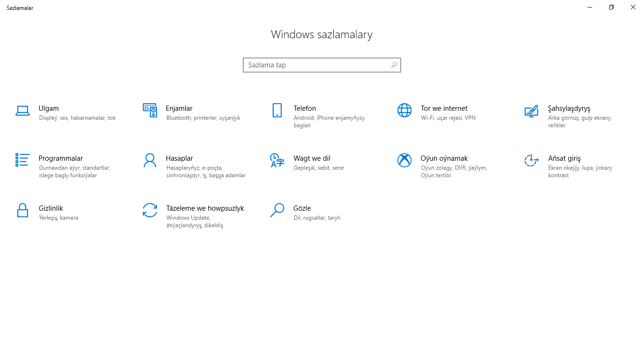Open the Oýun oýnamak Xbox icon
Image resolution: width=644 pixels, height=362 pixels.
click(x=405, y=160)
